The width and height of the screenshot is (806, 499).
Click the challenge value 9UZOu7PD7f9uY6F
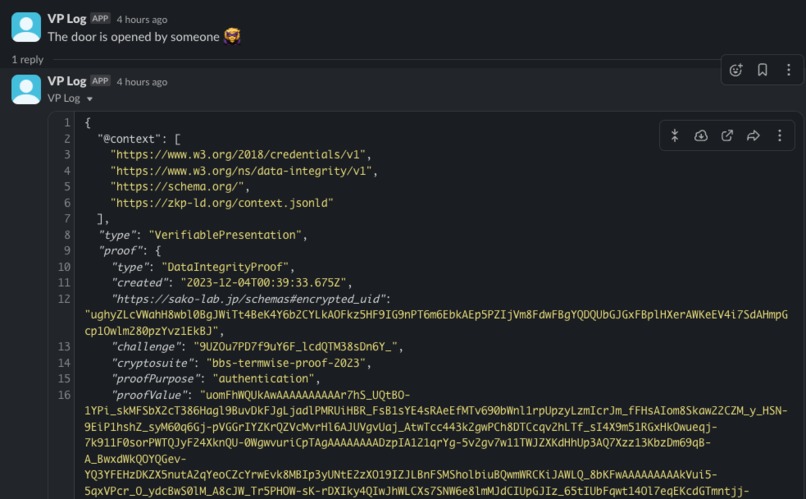[298, 346]
